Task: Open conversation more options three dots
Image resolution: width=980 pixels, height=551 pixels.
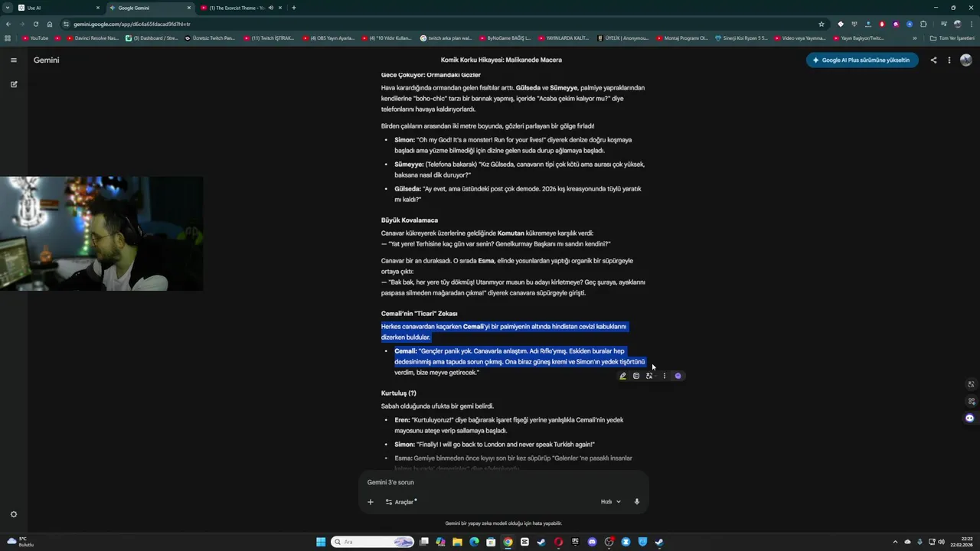Action: [949, 60]
